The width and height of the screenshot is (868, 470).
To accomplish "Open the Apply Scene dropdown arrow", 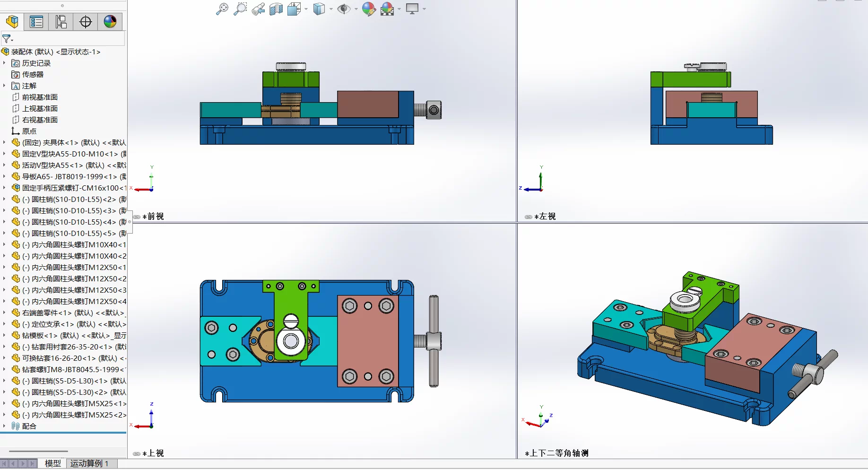I will point(399,9).
